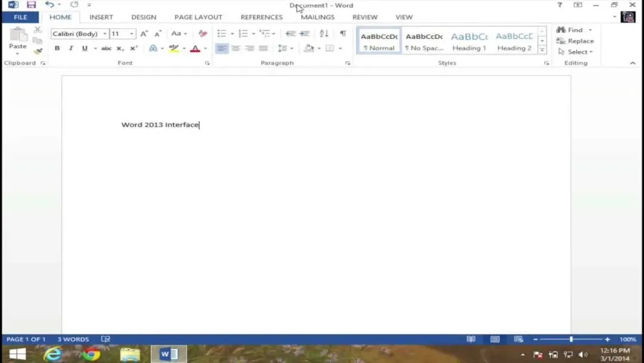Click the yellow Text Highlight Color swatch
The height and width of the screenshot is (363, 644).
(x=174, y=48)
